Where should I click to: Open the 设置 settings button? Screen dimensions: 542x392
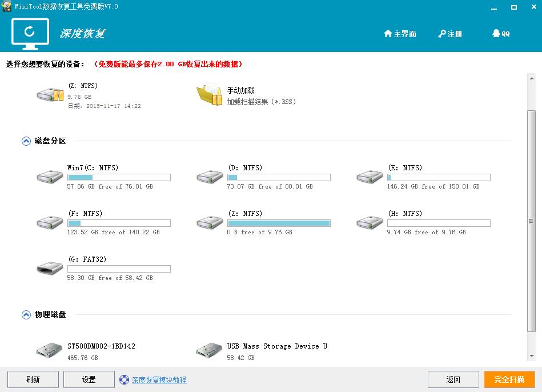point(89,379)
